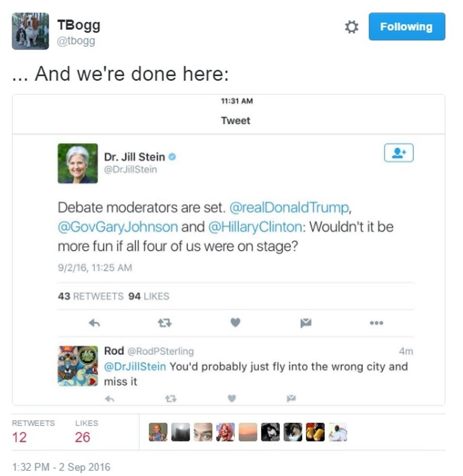Open the @realDonaldTrump mention link
Viewport: 463px width, 476px height.
[289, 208]
